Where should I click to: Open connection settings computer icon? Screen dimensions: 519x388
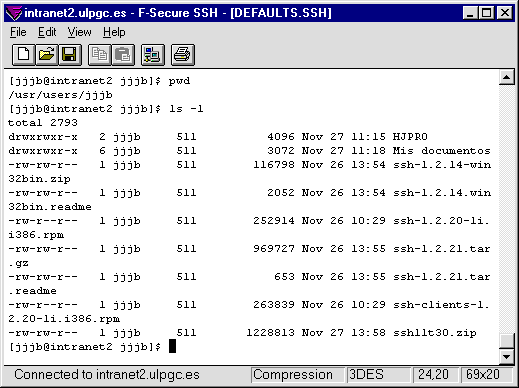153,54
